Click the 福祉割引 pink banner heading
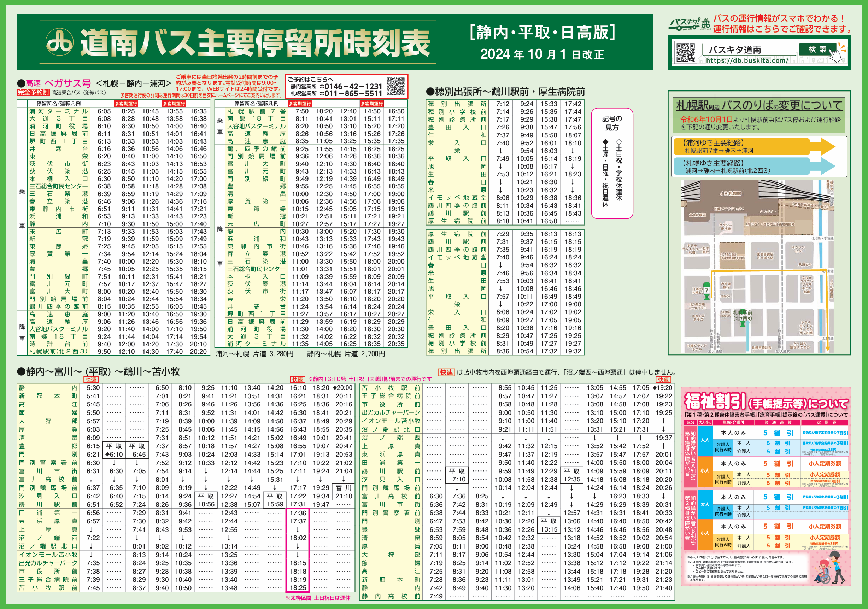The image size is (868, 609). pyautogui.click(x=766, y=402)
